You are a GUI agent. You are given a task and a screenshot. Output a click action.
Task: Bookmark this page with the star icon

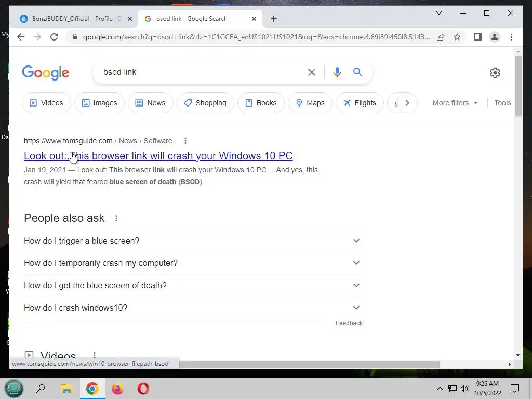(457, 37)
